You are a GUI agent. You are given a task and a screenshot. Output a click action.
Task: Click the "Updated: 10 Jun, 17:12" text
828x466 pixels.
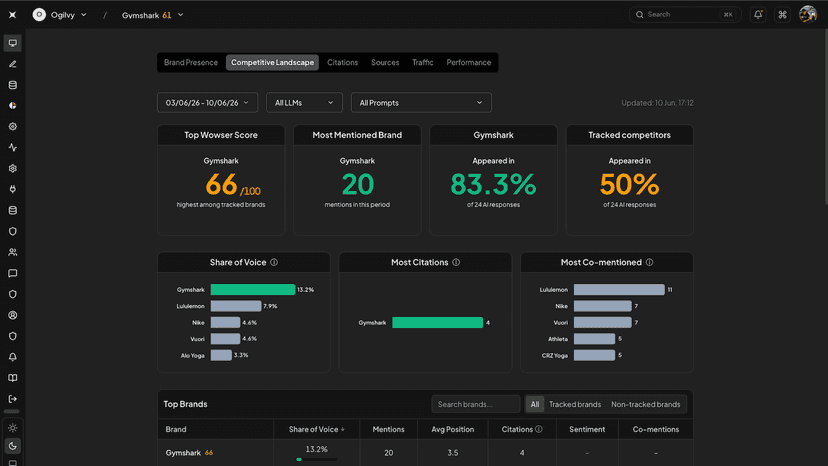(x=657, y=103)
